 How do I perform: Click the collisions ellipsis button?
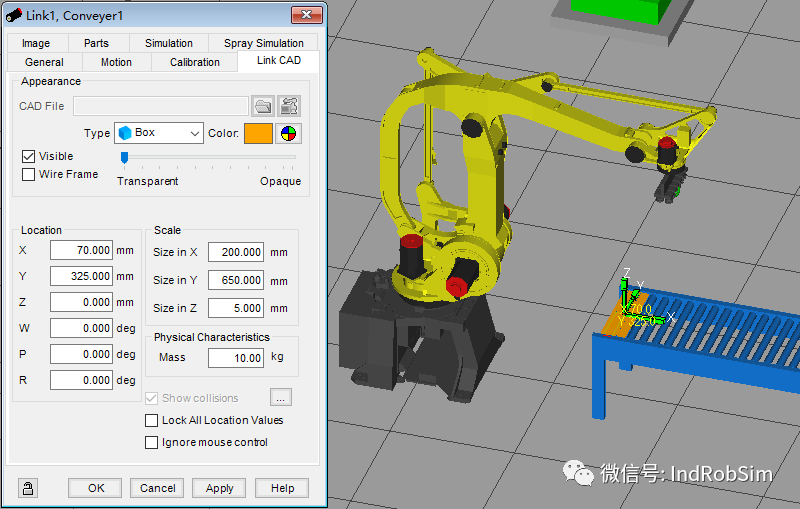click(x=281, y=397)
